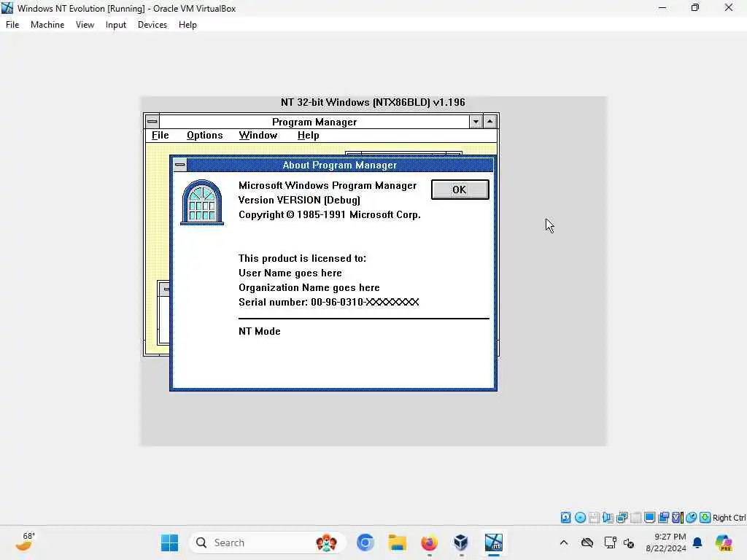Click the CPU virtualization V indicator icon
Image resolution: width=747 pixels, height=560 pixels.
coord(677,518)
